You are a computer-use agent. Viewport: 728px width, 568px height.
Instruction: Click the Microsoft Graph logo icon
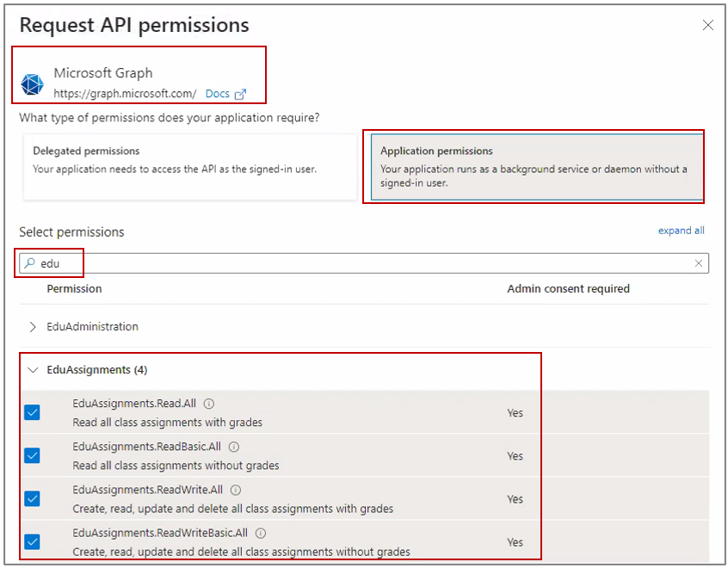(x=33, y=84)
